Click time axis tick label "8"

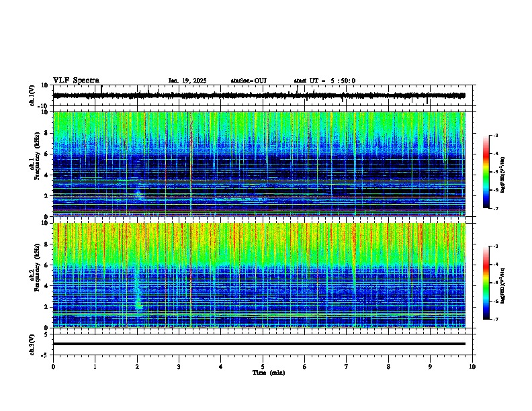tap(388, 367)
